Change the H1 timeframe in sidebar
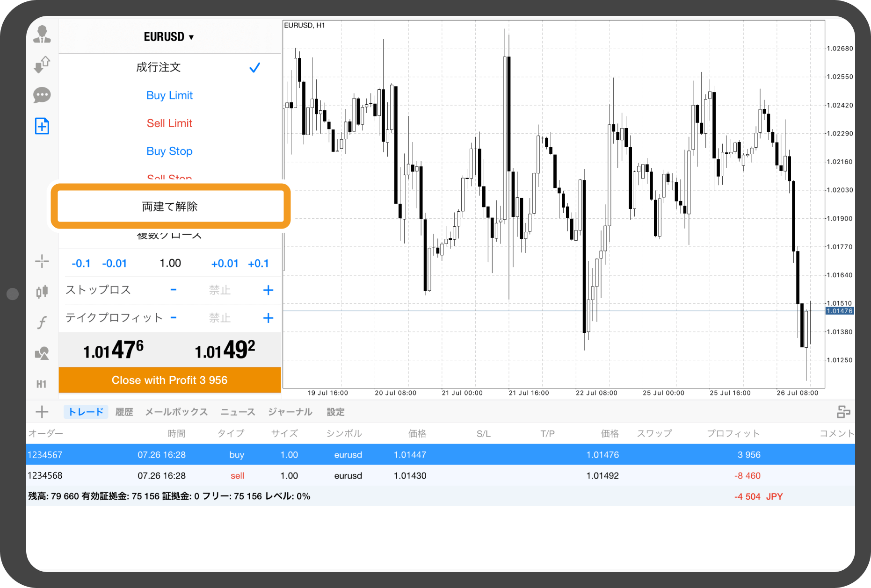Image resolution: width=871 pixels, height=588 pixels. (x=42, y=384)
